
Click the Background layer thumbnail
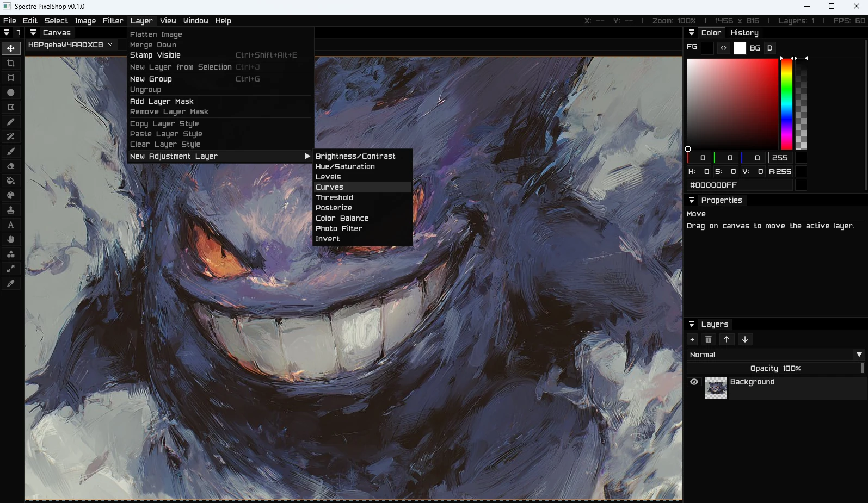point(716,388)
